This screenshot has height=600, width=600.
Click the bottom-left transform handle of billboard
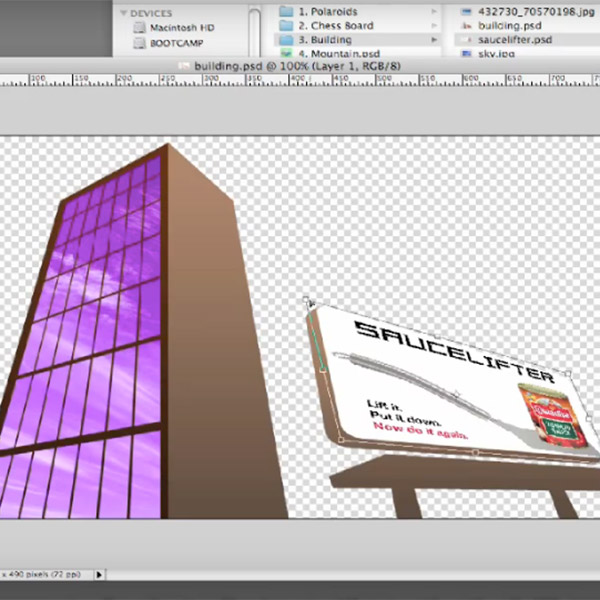pos(341,439)
